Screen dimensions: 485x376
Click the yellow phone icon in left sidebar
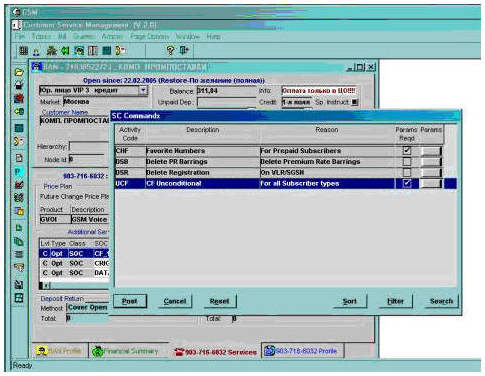click(19, 141)
